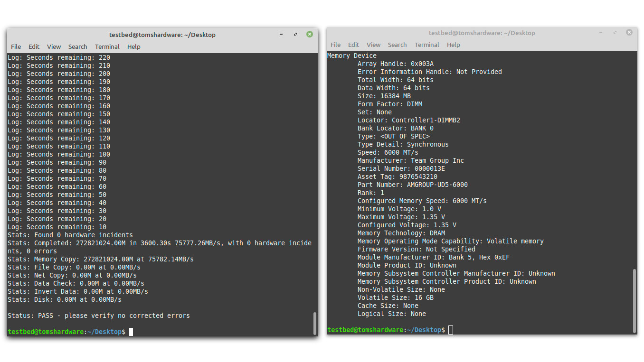Click 'Log: Seconds remaining: 220' line
The width and height of the screenshot is (644, 362).
coord(59,57)
